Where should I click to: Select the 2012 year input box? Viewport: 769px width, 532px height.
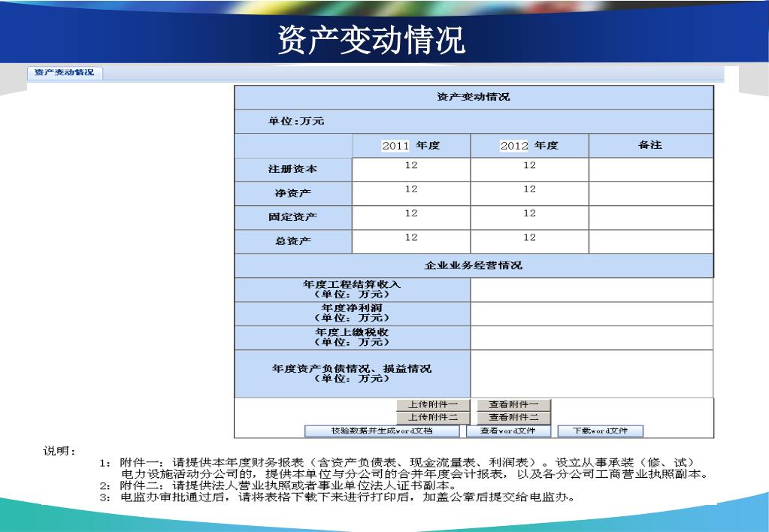pos(514,146)
